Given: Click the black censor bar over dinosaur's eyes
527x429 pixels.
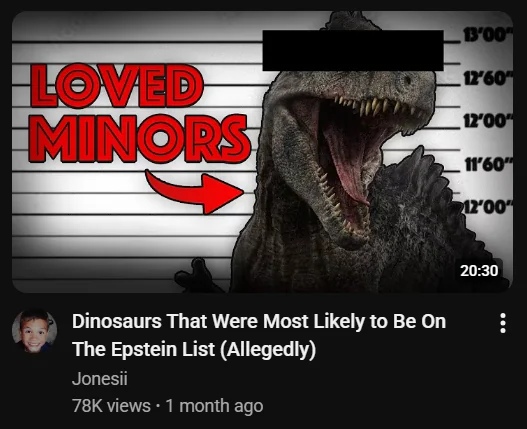Looking at the screenshot, I should point(353,50).
